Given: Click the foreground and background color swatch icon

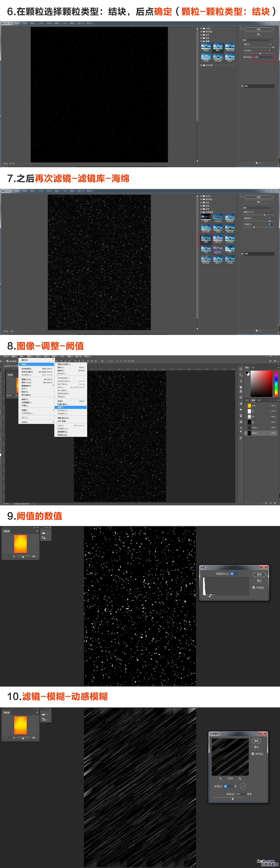Looking at the screenshot, I should point(247,373).
